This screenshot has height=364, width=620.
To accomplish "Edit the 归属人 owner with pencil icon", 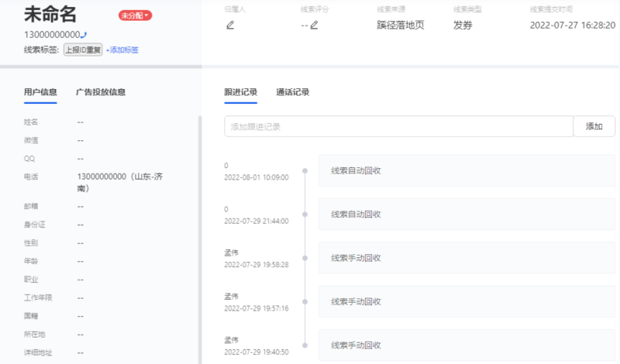I will (x=230, y=26).
